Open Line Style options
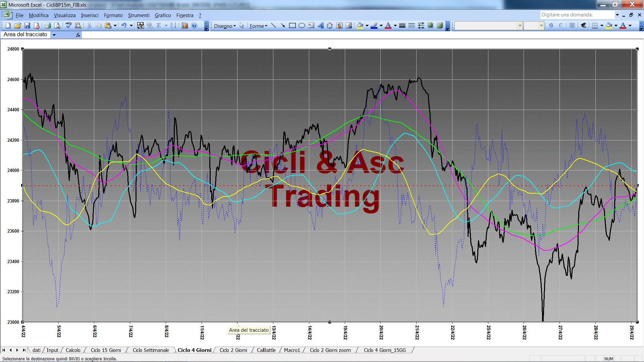The height and width of the screenshot is (362, 644). click(x=402, y=25)
